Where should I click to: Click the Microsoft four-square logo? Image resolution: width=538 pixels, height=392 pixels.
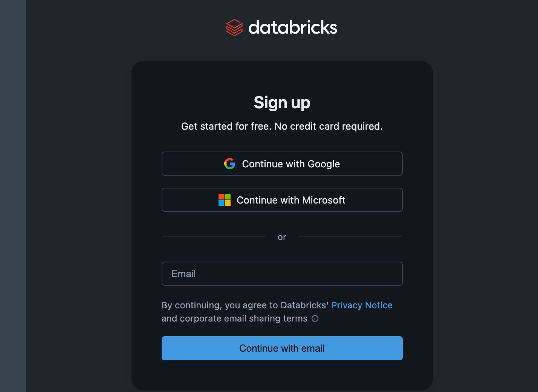pos(225,200)
